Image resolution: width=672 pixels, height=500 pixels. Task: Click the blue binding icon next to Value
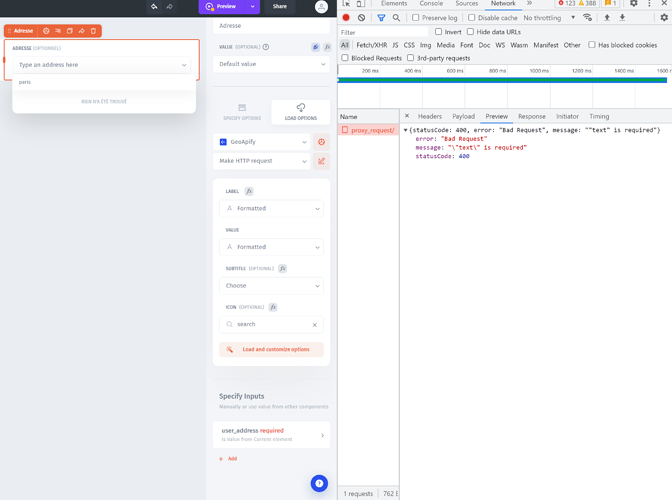point(315,47)
